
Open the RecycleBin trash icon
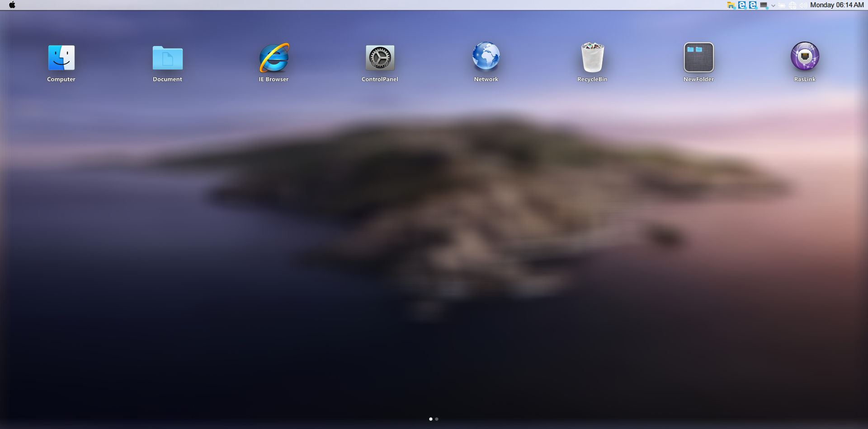coord(592,58)
